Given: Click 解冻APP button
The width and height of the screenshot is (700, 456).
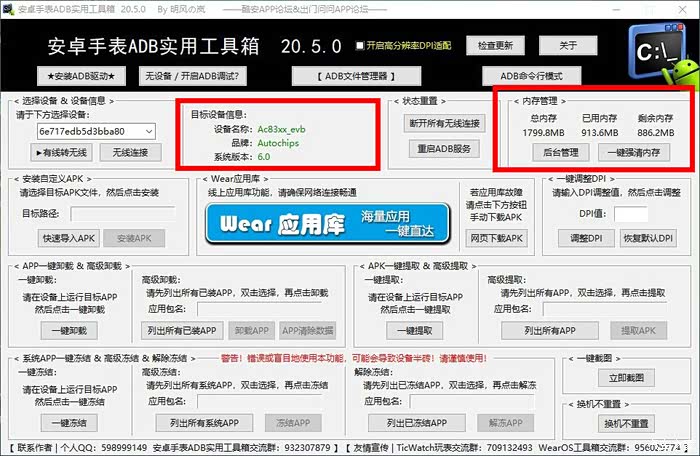Looking at the screenshot, I should point(505,423).
